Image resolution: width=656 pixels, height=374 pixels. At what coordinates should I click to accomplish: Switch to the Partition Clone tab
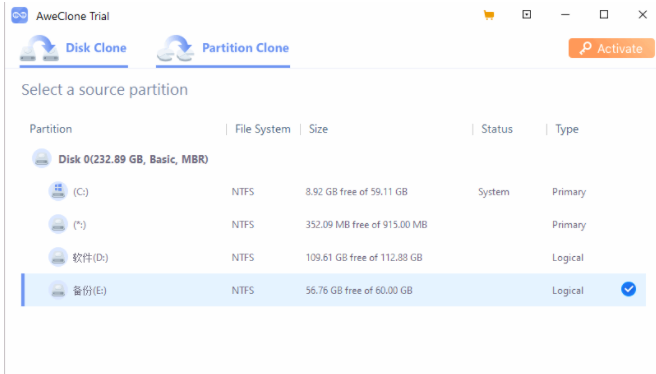223,50
